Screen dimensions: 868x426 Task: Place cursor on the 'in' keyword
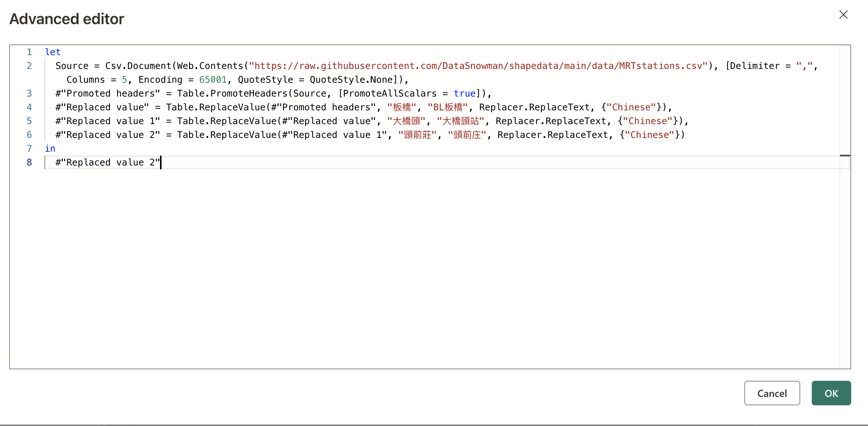50,149
